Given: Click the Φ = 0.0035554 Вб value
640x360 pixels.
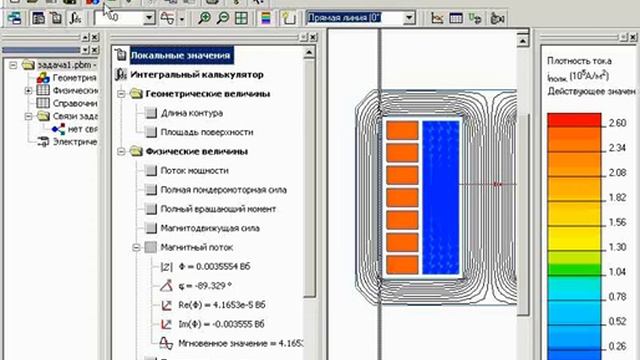Looking at the screenshot, I should [214, 267].
